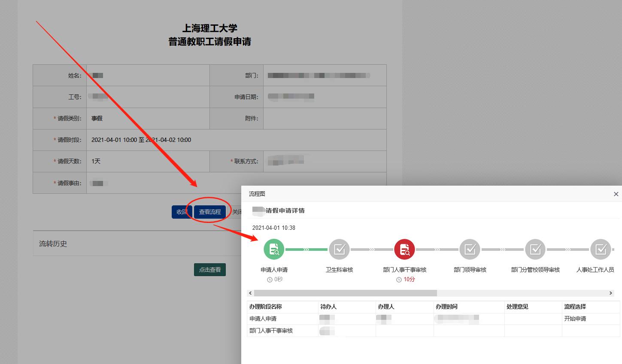Click the flowchart horizontal scrollbar thumb
The height and width of the screenshot is (364, 622).
[346, 293]
